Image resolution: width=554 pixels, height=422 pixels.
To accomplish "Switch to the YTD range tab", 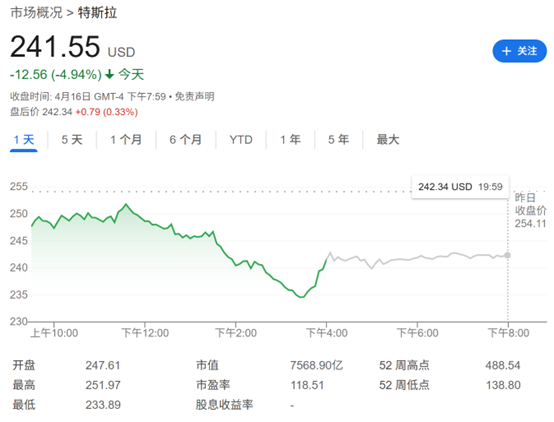I will (x=241, y=140).
